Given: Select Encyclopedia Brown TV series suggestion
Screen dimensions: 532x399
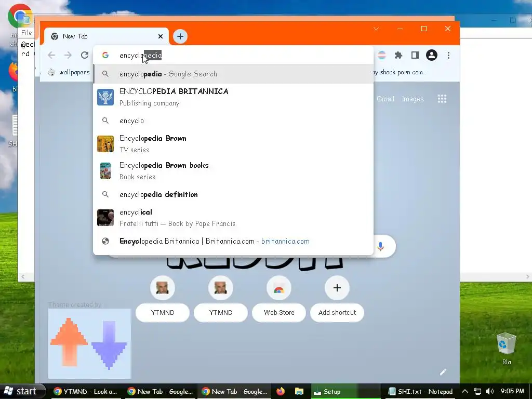Looking at the screenshot, I should (233, 144).
